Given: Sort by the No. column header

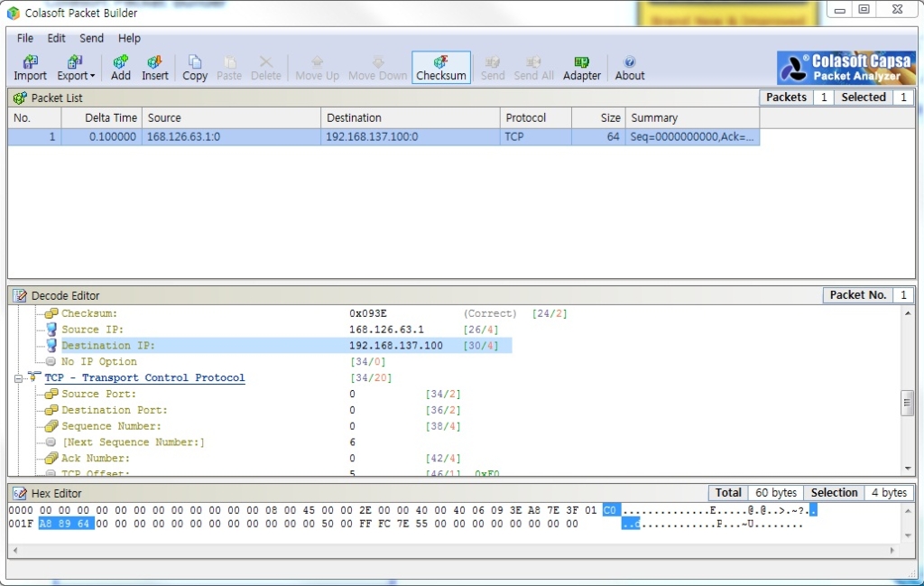Looking at the screenshot, I should point(34,118).
